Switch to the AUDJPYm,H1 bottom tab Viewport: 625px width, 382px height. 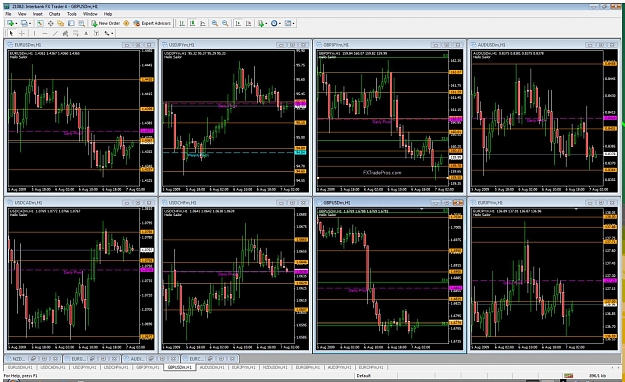(x=339, y=367)
